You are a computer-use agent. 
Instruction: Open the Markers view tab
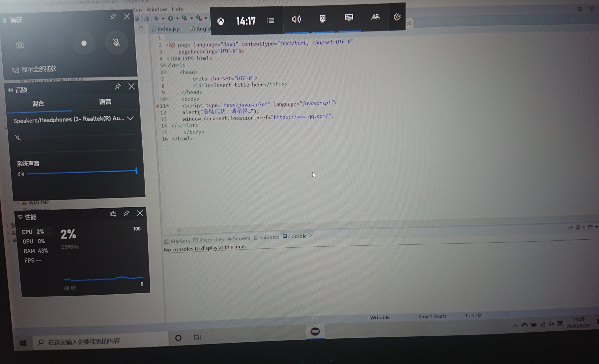177,241
